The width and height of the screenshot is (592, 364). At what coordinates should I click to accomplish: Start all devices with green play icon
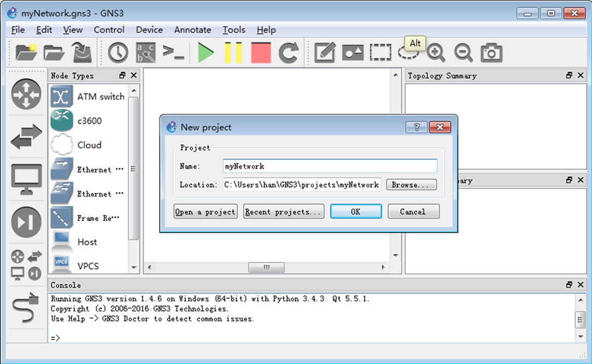coord(206,53)
